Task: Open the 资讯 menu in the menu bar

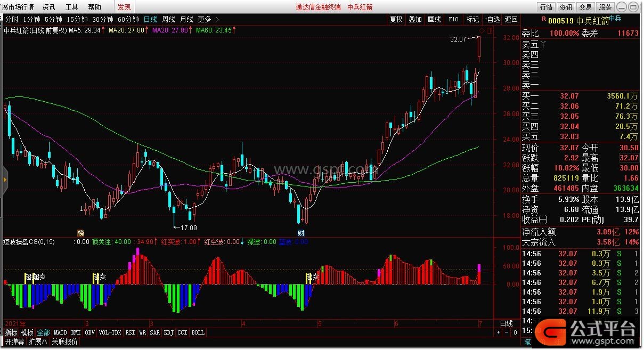Action: click(48, 7)
